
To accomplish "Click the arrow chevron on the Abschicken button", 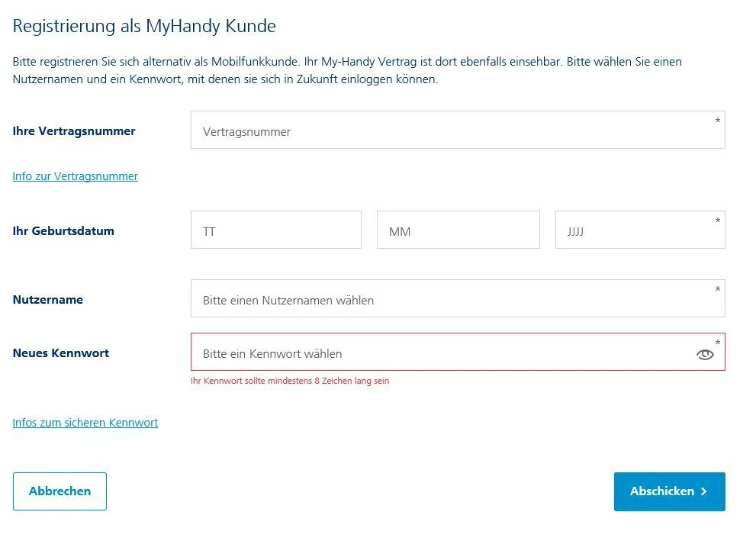I will (704, 491).
